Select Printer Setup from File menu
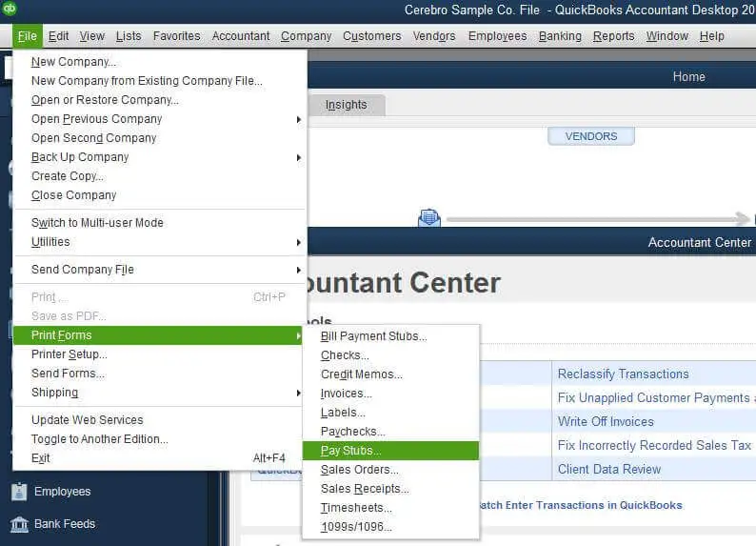 pyautogui.click(x=70, y=354)
